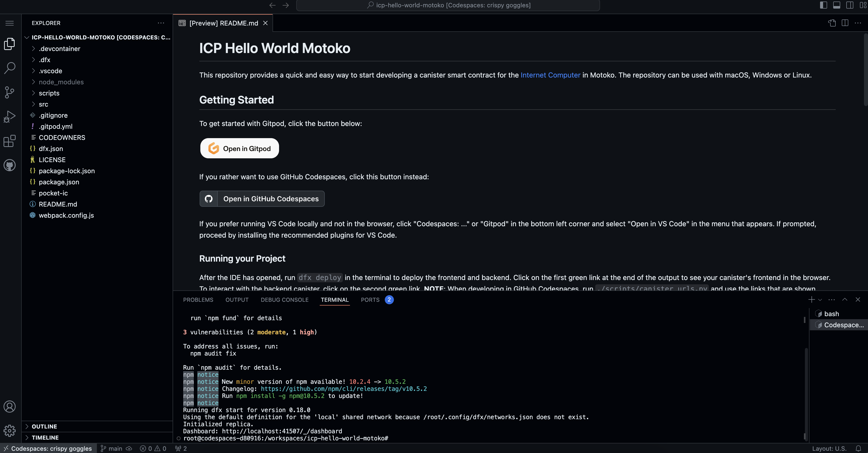
Task: Expand the OUTLINE section
Action: coord(97,426)
